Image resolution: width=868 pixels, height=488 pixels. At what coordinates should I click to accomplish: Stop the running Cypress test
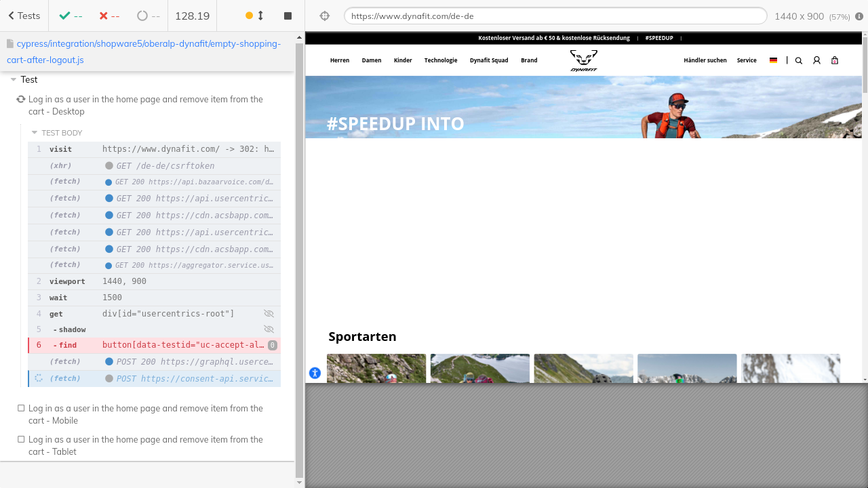click(x=288, y=16)
